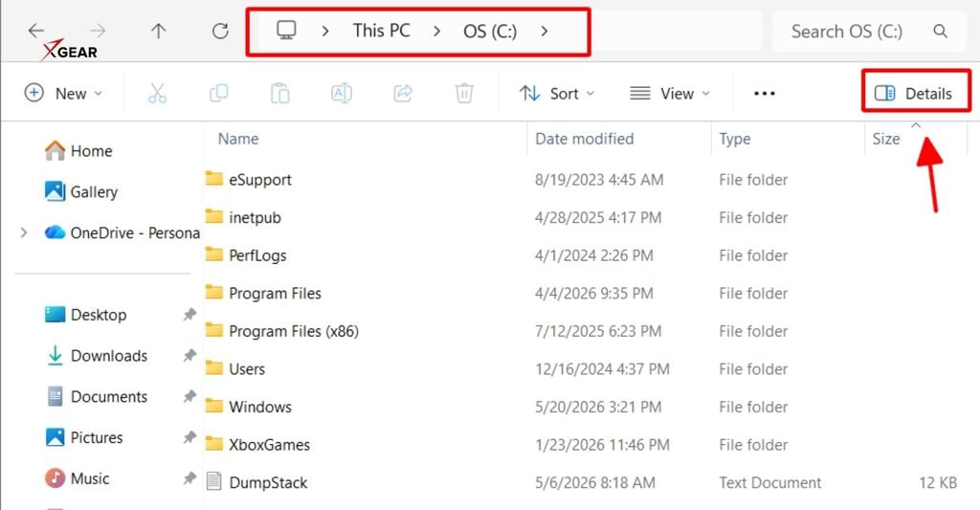Click the pin icon next to Downloads

point(189,355)
